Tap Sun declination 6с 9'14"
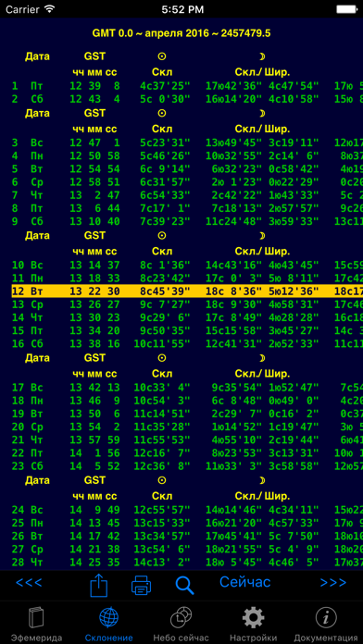Screen dimensions: 363x644 click(165, 169)
